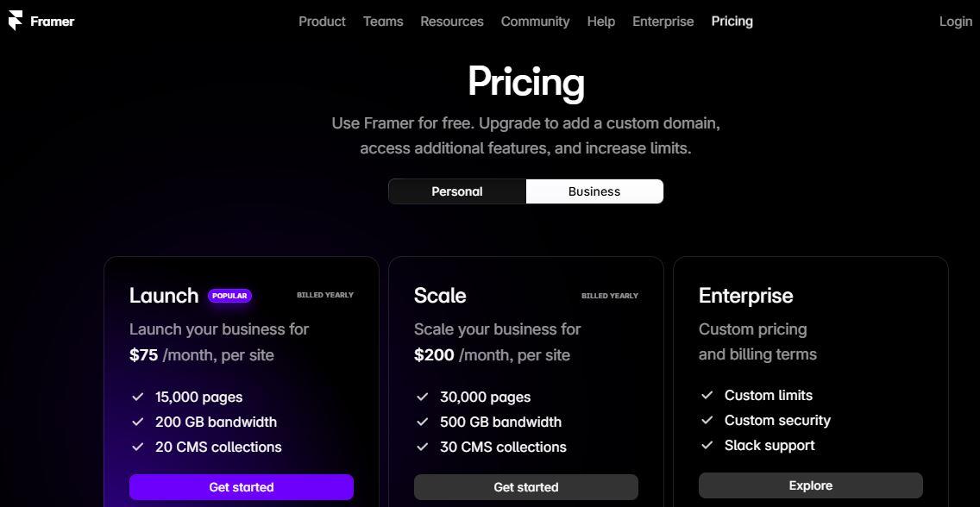Click Explore on the Enterprise plan
Image resolution: width=980 pixels, height=507 pixels.
point(811,485)
